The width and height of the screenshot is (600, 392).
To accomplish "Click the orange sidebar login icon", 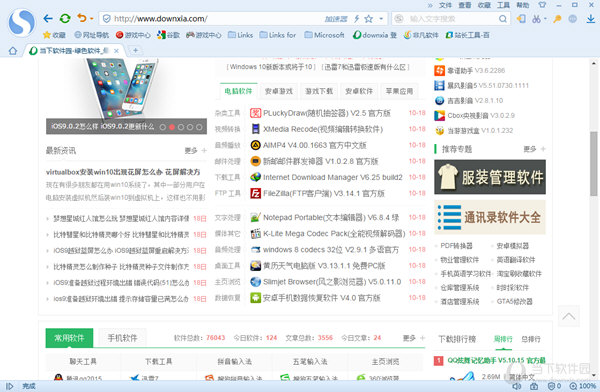I will tap(521, 19).
